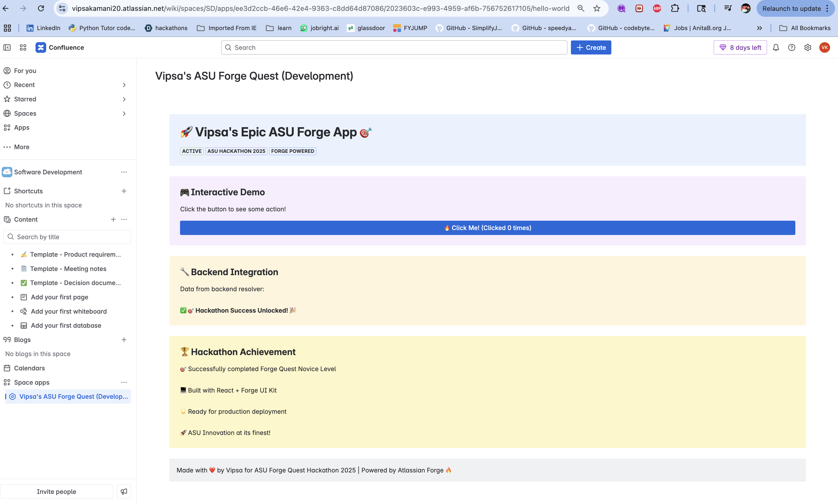Expand the Spaces section chevron

[x=124, y=113]
